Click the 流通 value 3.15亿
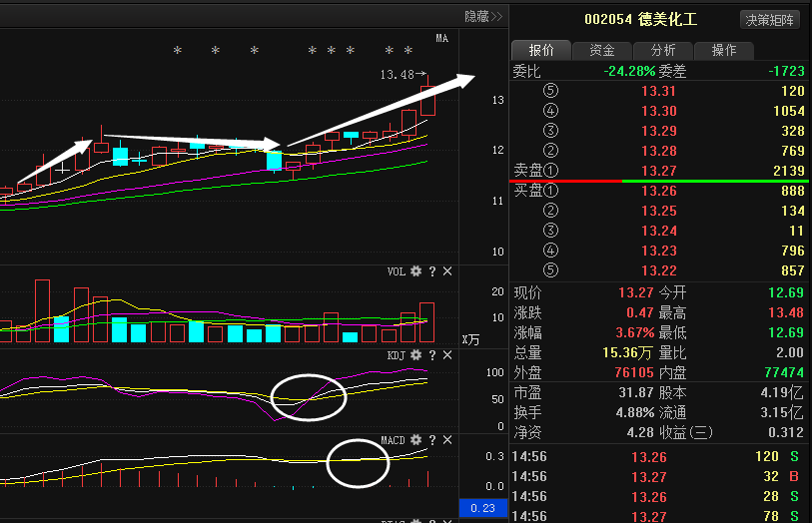 pos(782,413)
